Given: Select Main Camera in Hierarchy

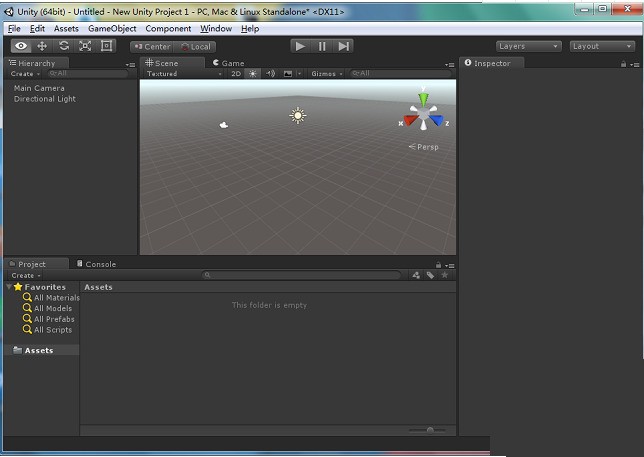Looking at the screenshot, I should (39, 88).
